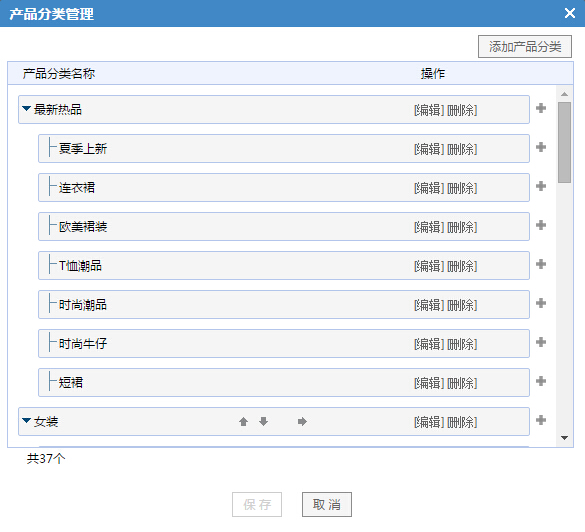Edit the 时尚牛仔 category
The height and width of the screenshot is (532, 585).
429,344
